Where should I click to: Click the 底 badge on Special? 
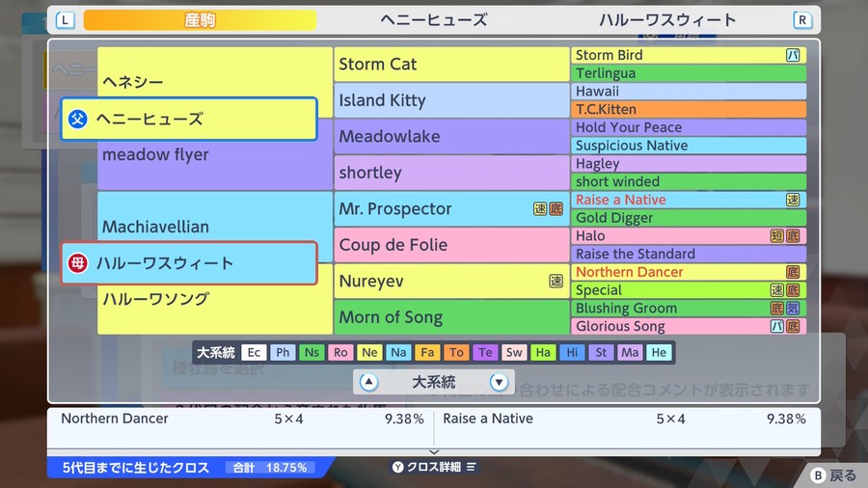793,290
